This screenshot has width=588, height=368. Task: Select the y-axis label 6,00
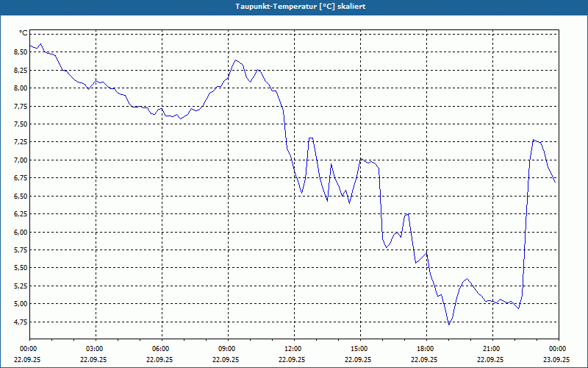21,232
